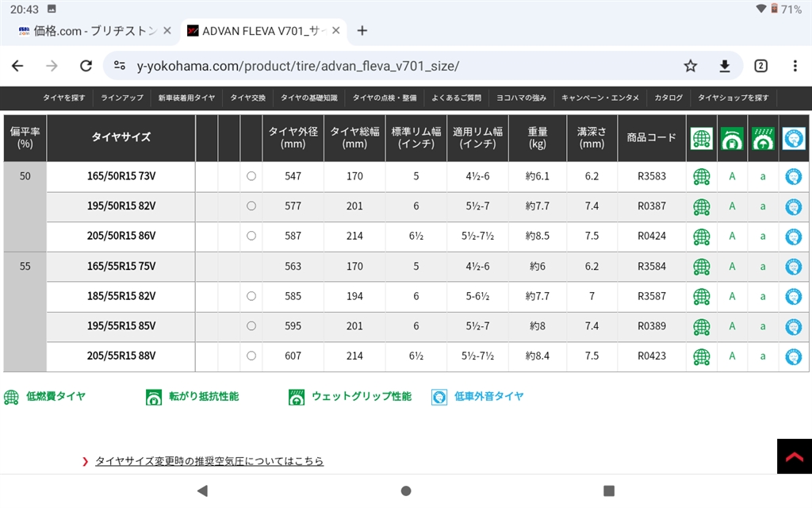Click low noise icon in the 205/50R15 86V row

pyautogui.click(x=793, y=237)
